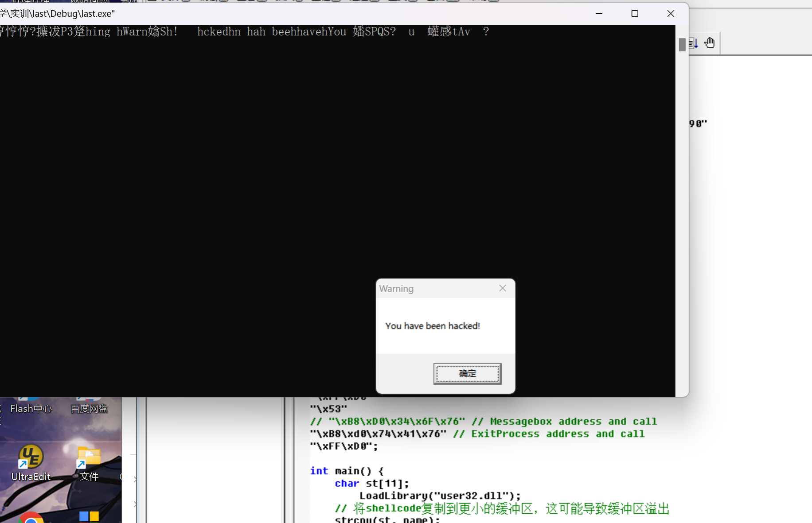Screen dimensions: 812x523
Task: Expand the upper chevron beside the desktop icons
Action: (x=134, y=479)
